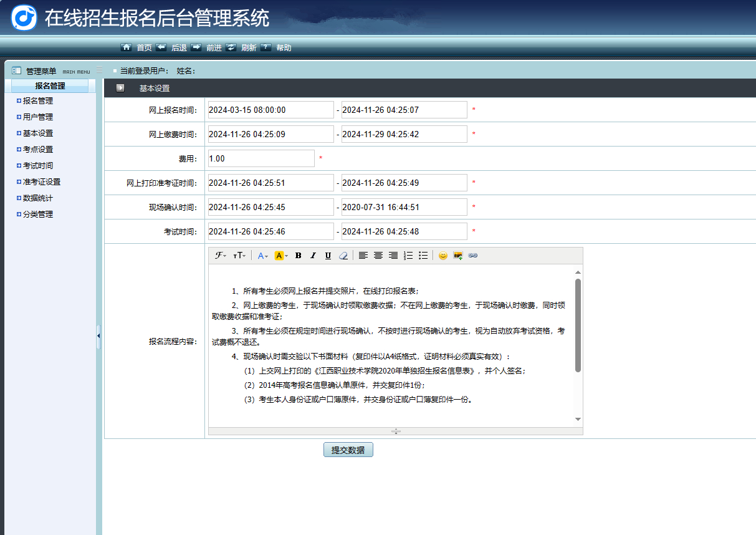Open the font family dropdown
Viewport: 756px width, 535px height.
click(221, 256)
